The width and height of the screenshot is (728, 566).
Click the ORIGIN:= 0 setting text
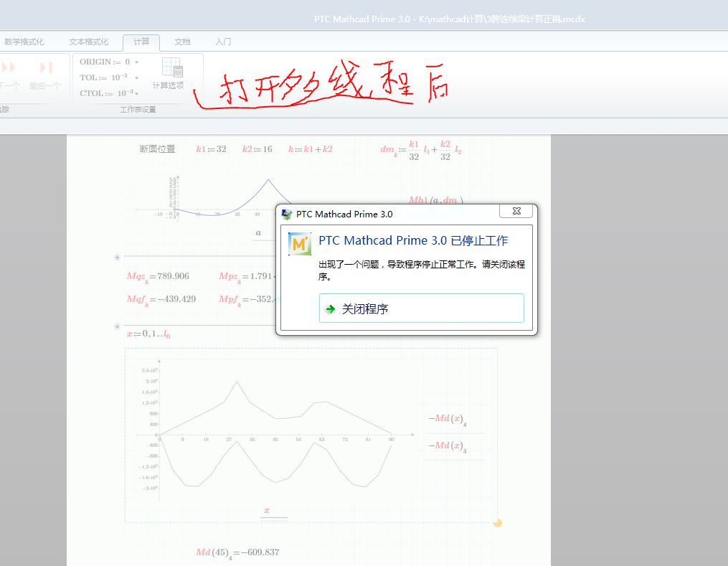click(105, 62)
